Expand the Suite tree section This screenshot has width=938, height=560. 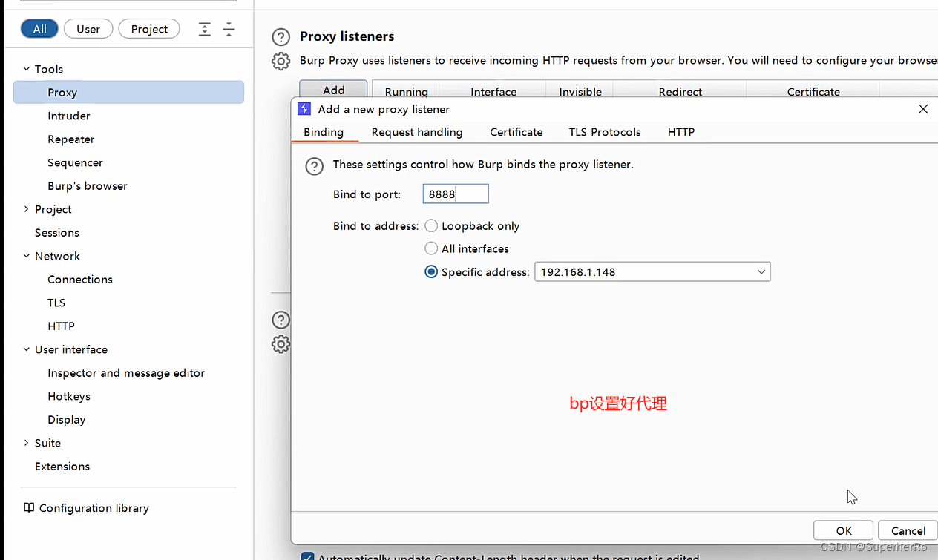[x=27, y=443]
